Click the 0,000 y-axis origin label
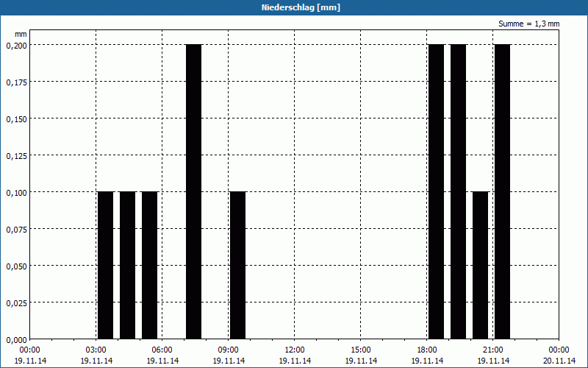The height and width of the screenshot is (368, 588). pos(15,339)
